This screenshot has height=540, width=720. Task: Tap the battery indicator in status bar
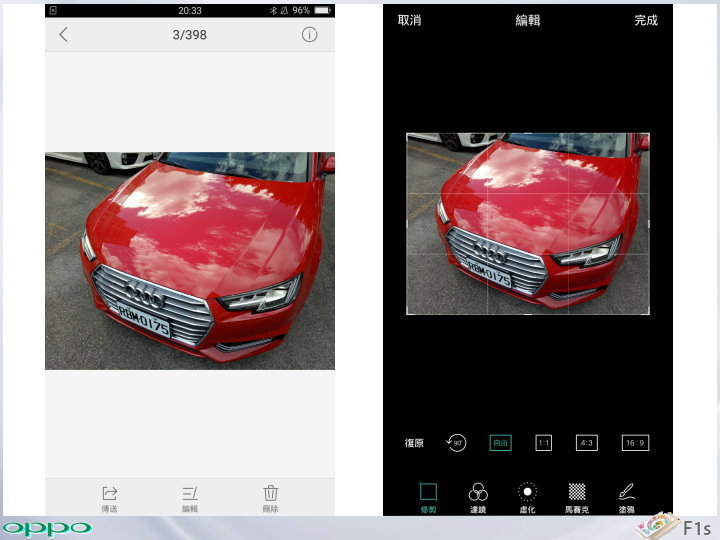[322, 10]
